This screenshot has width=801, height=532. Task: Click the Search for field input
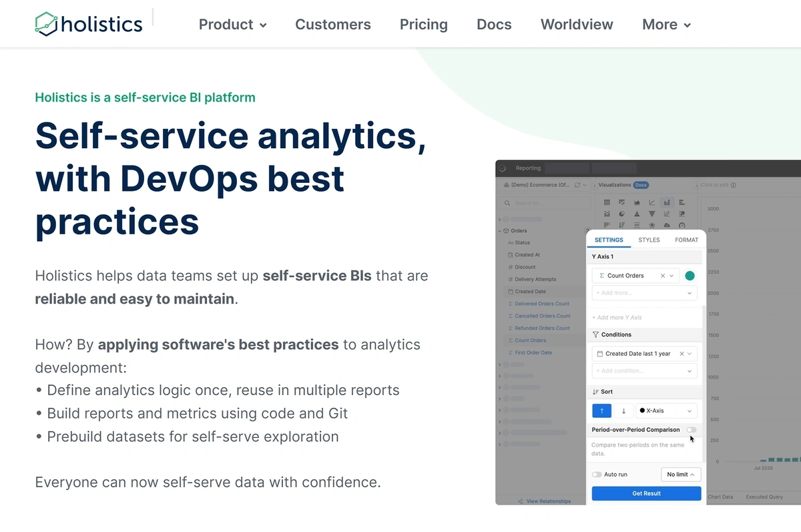(544, 203)
